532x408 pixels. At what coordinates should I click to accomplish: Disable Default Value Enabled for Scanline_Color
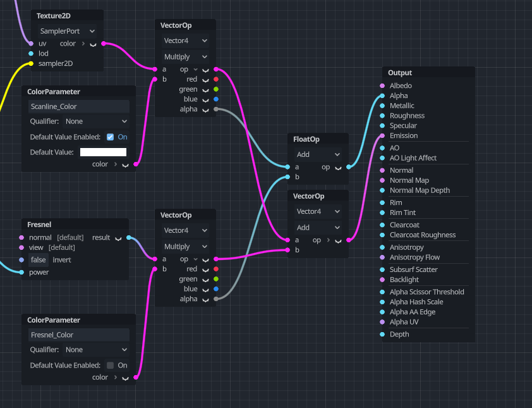click(110, 137)
